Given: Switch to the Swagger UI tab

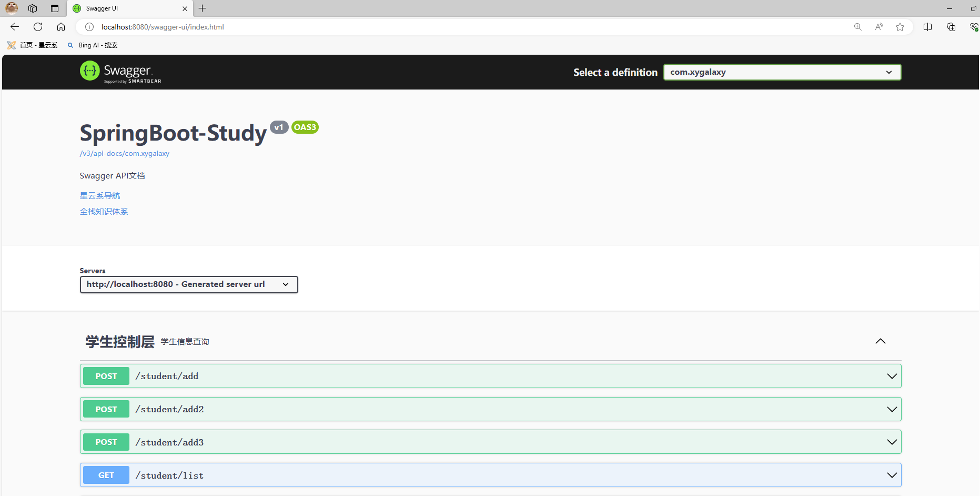Looking at the screenshot, I should click(126, 8).
